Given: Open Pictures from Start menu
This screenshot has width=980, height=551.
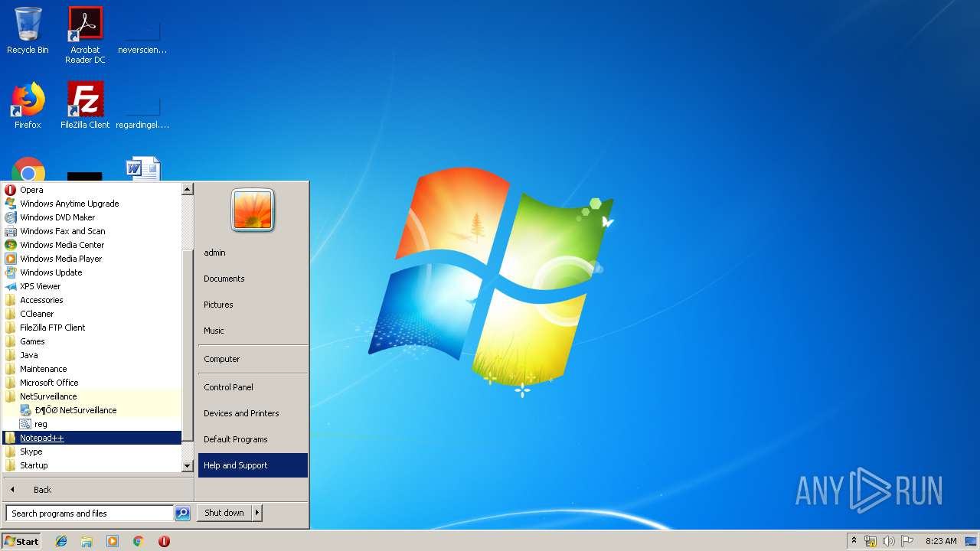Looking at the screenshot, I should coord(253,305).
